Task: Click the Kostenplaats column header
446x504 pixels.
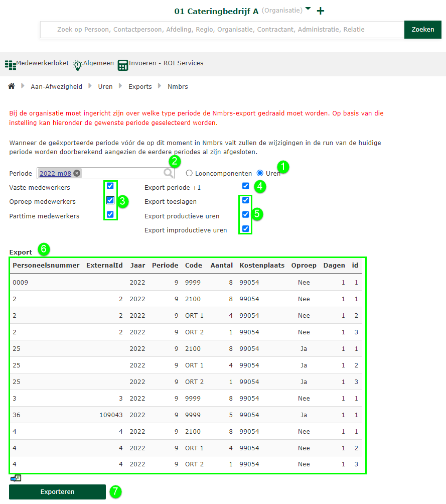Action: click(262, 265)
